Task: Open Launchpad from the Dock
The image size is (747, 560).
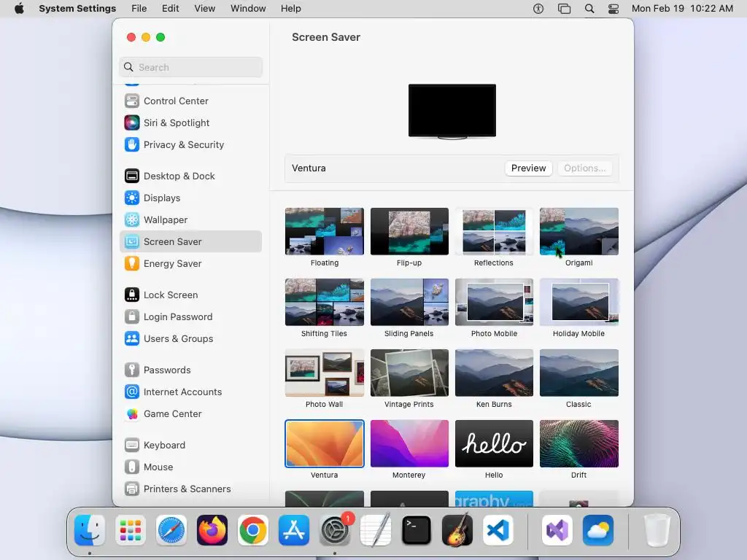Action: click(x=131, y=531)
